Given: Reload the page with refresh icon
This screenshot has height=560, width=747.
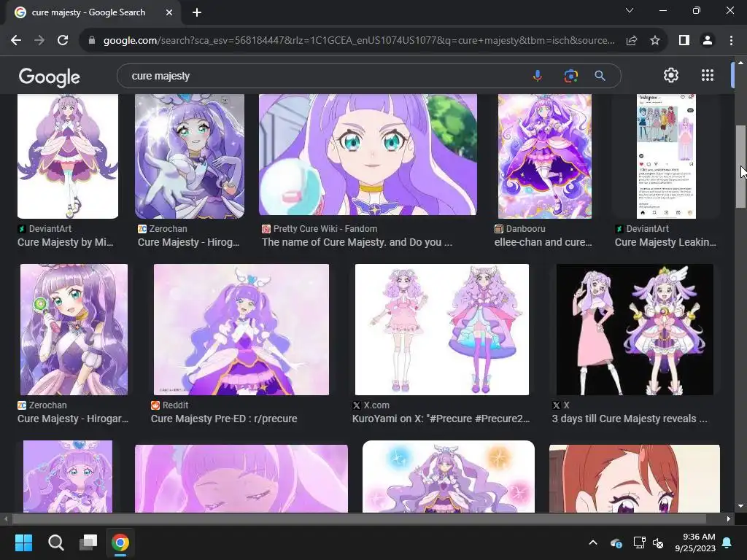Looking at the screenshot, I should 63,41.
